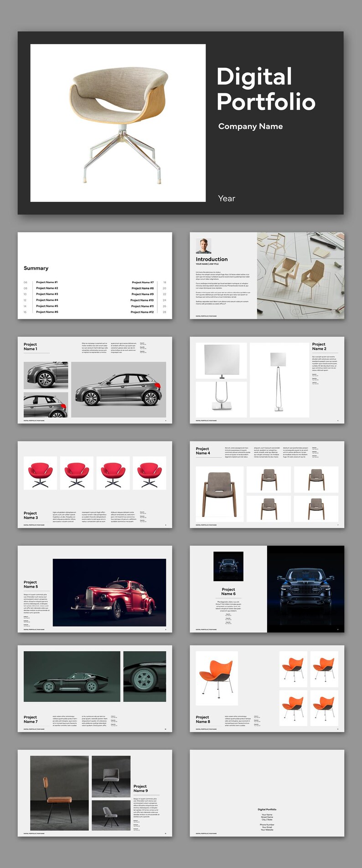Select the rightmost red swan chair image

pos(150,473)
